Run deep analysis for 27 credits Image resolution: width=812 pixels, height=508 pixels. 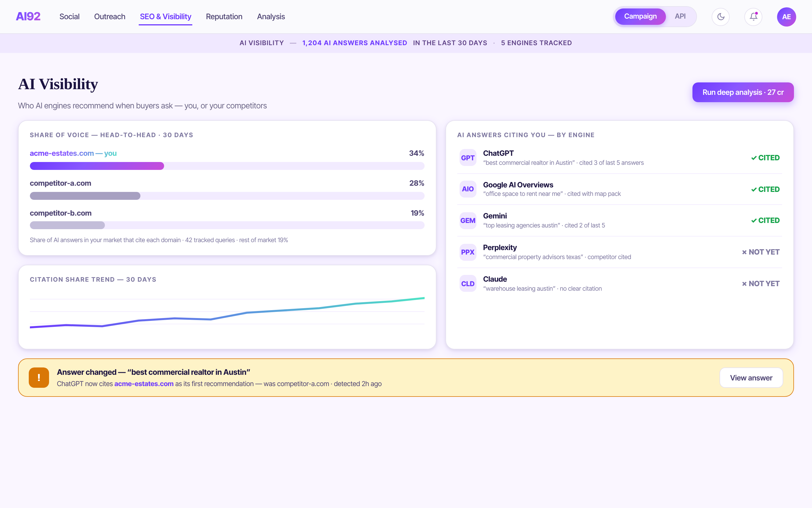pos(743,92)
